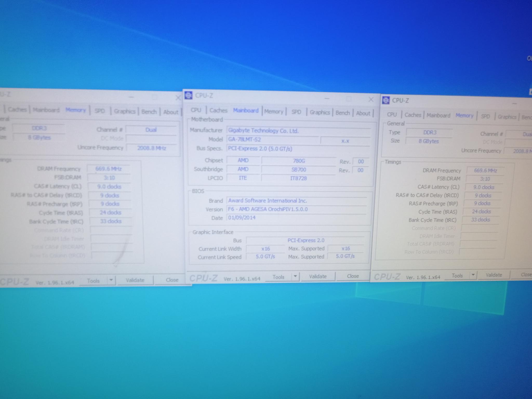Open the Mainboard tab in left CPU-Z window
The height and width of the screenshot is (399, 532).
46,110
